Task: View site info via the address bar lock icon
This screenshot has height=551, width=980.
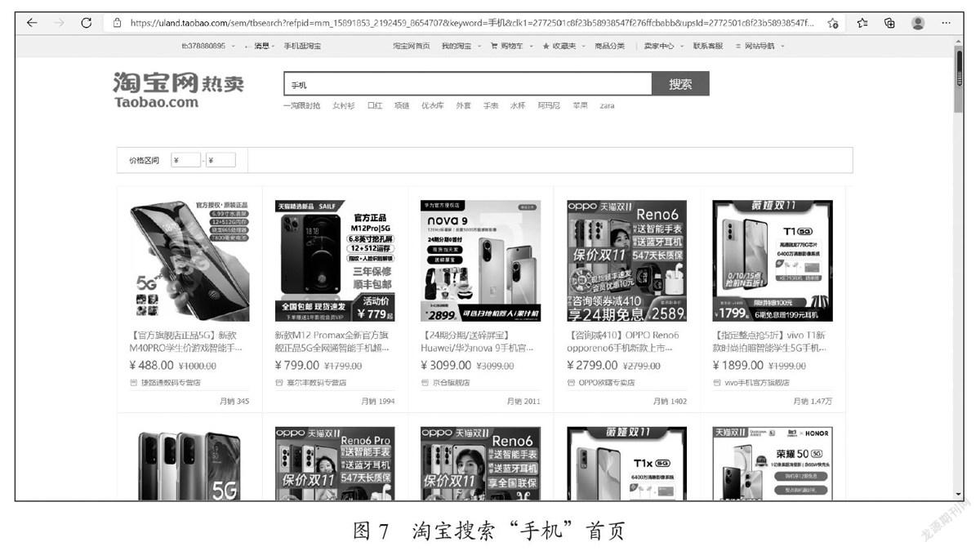Action: (x=117, y=23)
